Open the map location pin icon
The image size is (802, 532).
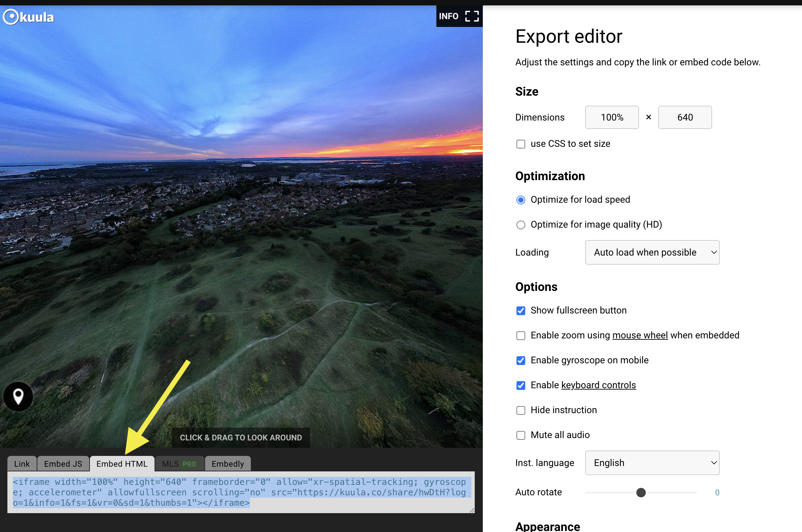tap(18, 396)
